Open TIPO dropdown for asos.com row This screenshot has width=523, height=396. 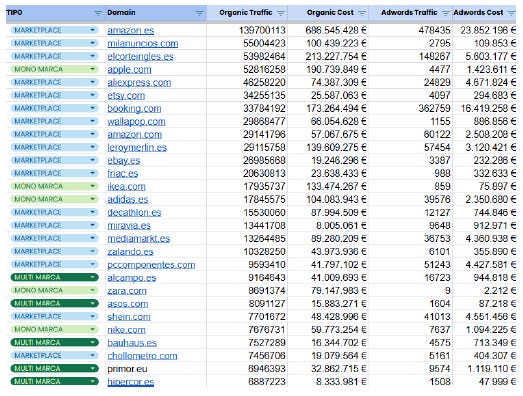pos(92,303)
